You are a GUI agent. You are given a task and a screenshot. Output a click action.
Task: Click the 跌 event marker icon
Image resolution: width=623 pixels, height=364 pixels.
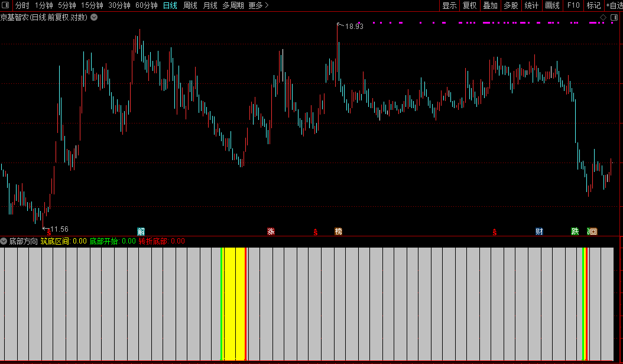[x=575, y=231]
